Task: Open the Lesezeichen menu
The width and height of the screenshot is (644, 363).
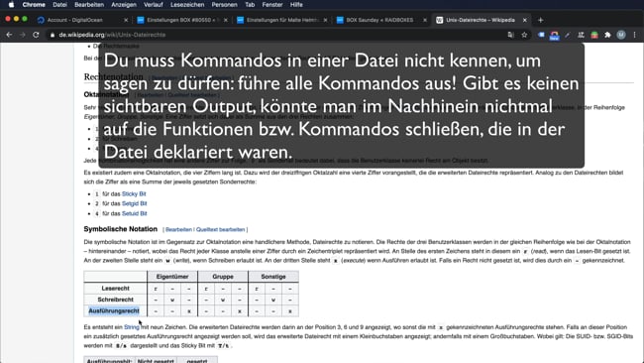Action: [x=187, y=5]
